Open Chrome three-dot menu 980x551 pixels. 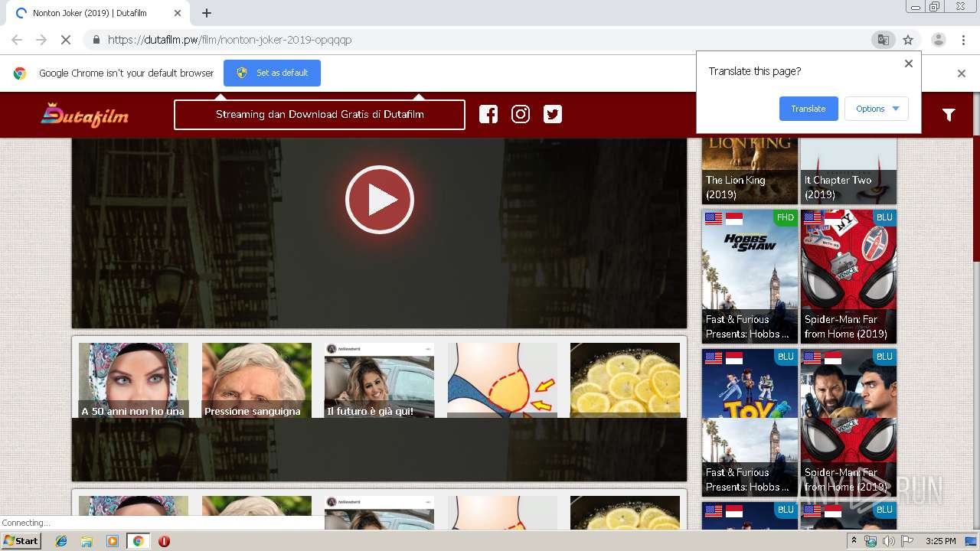pos(963,40)
